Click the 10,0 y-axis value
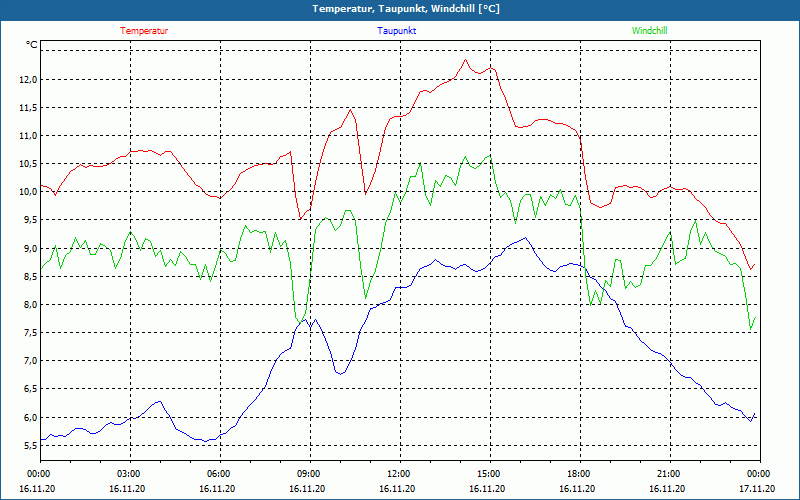Screen dimensions: 800x500 click(x=28, y=192)
